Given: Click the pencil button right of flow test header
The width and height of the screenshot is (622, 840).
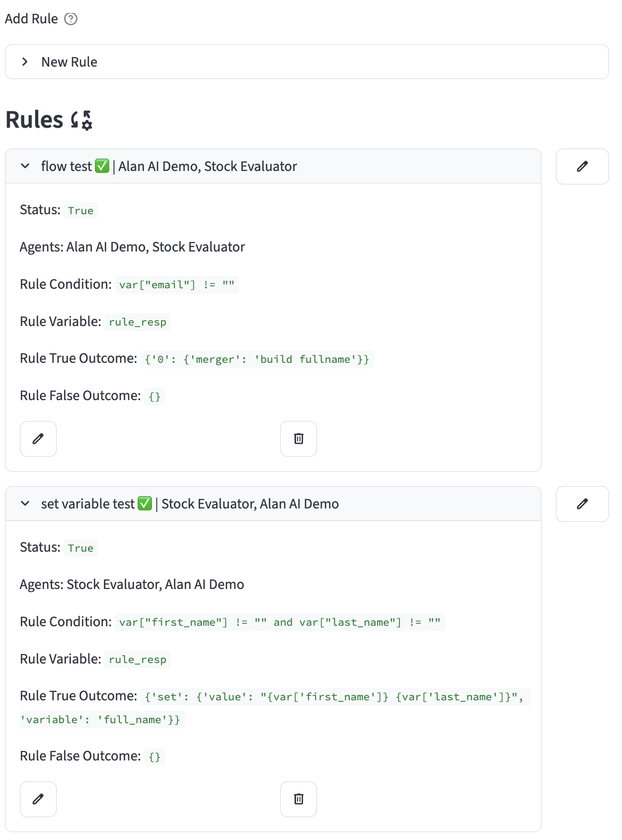Looking at the screenshot, I should [x=582, y=167].
